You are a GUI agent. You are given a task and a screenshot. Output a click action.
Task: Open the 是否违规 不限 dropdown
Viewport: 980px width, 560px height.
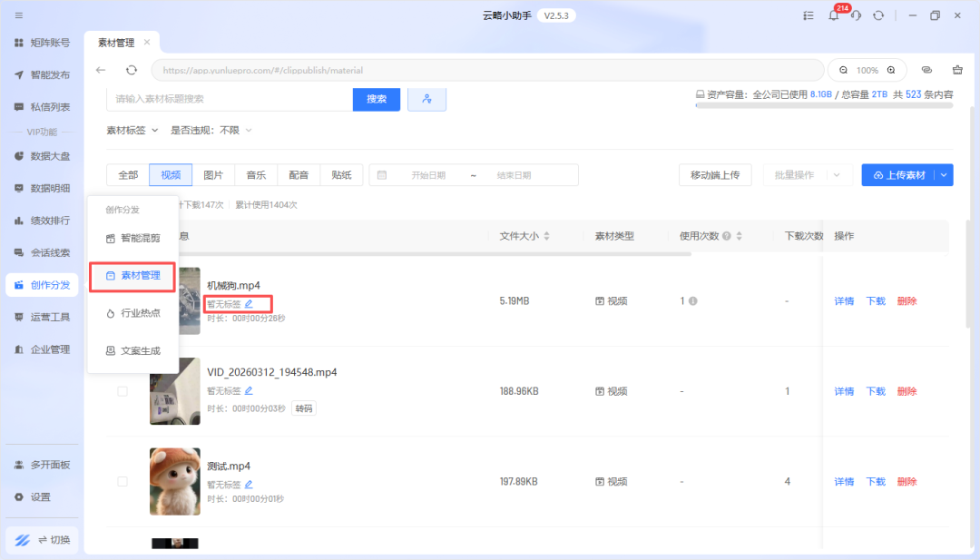[x=211, y=130]
